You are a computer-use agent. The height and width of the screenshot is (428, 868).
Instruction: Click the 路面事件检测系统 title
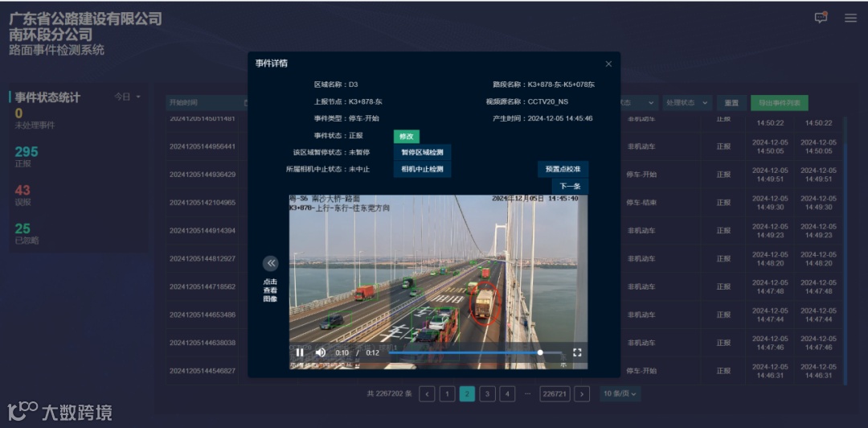tap(56, 50)
